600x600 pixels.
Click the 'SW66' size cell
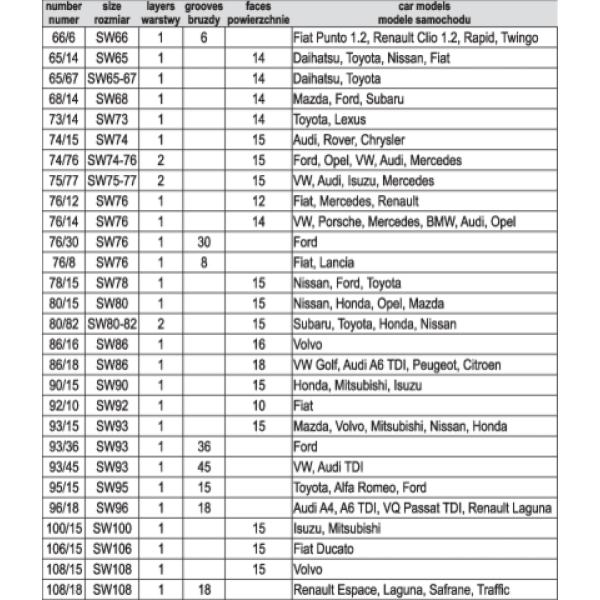point(112,38)
